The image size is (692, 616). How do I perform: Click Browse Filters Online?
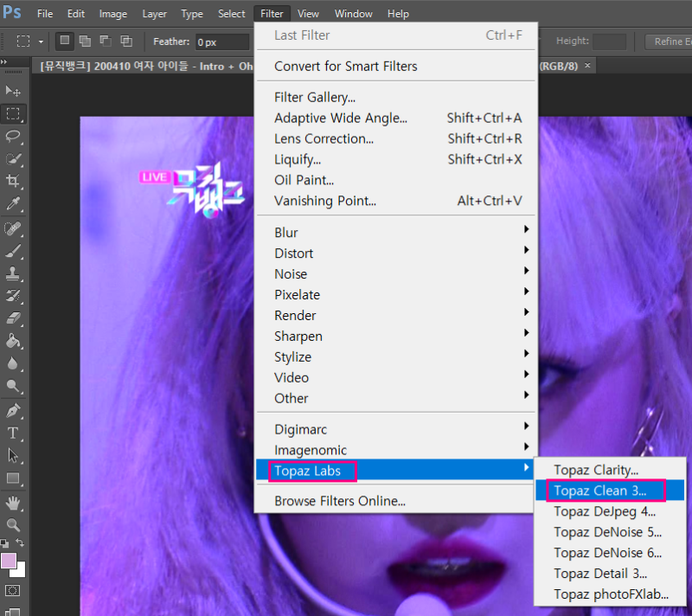pyautogui.click(x=397, y=500)
